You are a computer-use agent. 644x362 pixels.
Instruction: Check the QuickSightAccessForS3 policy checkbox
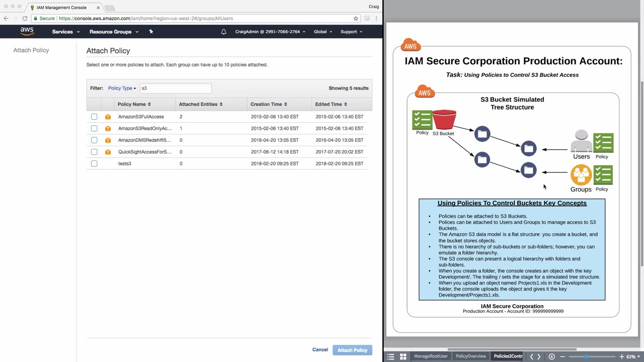[94, 152]
